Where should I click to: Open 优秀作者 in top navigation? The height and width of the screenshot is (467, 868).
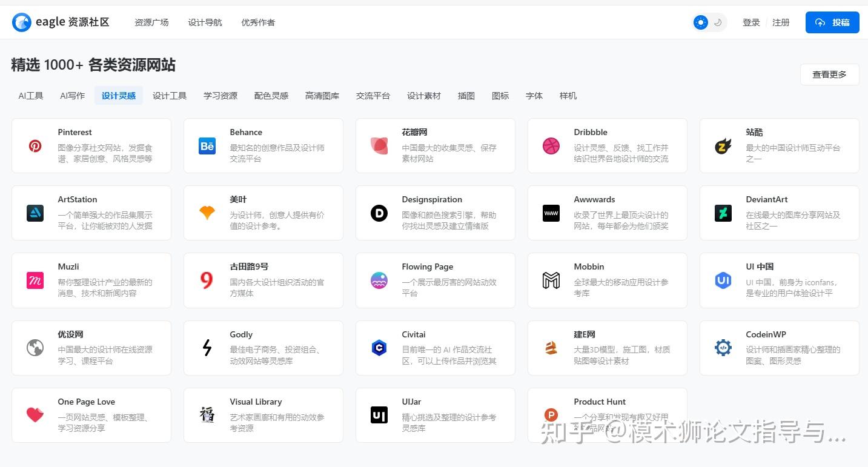tap(258, 22)
